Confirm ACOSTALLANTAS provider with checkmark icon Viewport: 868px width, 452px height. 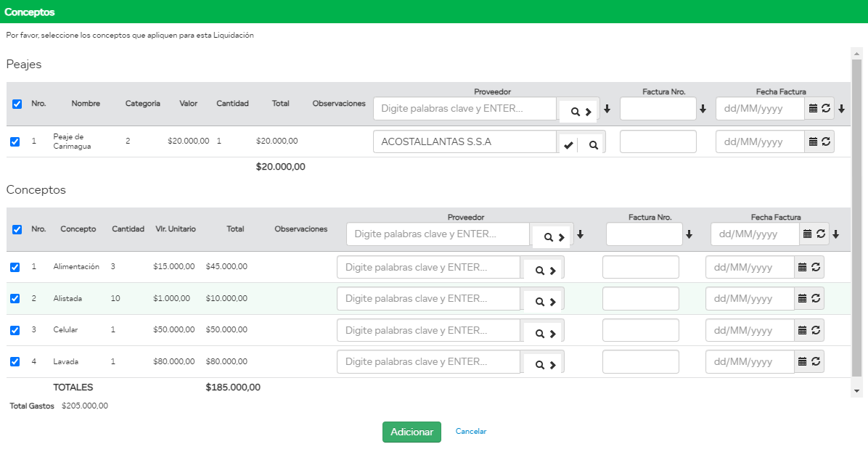(x=568, y=145)
